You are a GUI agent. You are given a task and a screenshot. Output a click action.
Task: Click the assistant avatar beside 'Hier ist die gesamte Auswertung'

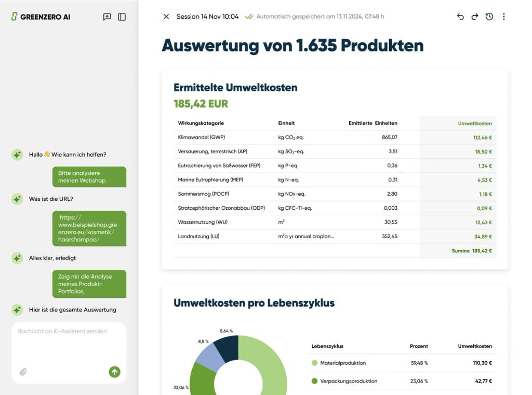pyautogui.click(x=17, y=309)
